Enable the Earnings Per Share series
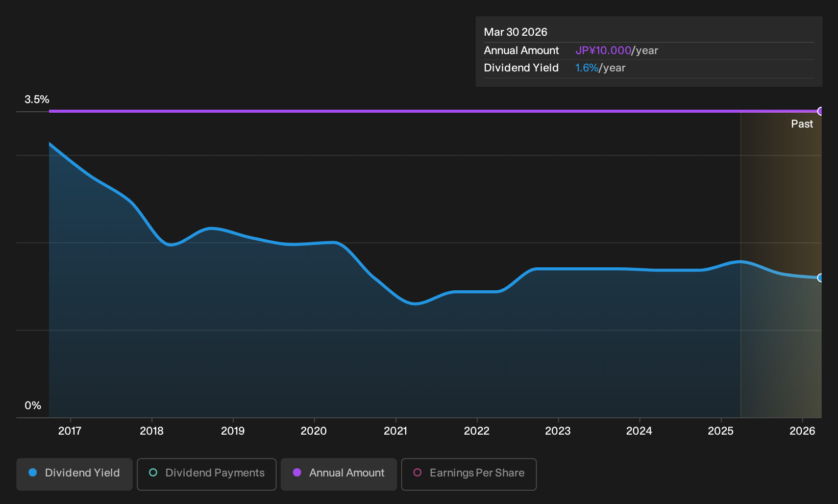838x504 pixels. [x=469, y=474]
